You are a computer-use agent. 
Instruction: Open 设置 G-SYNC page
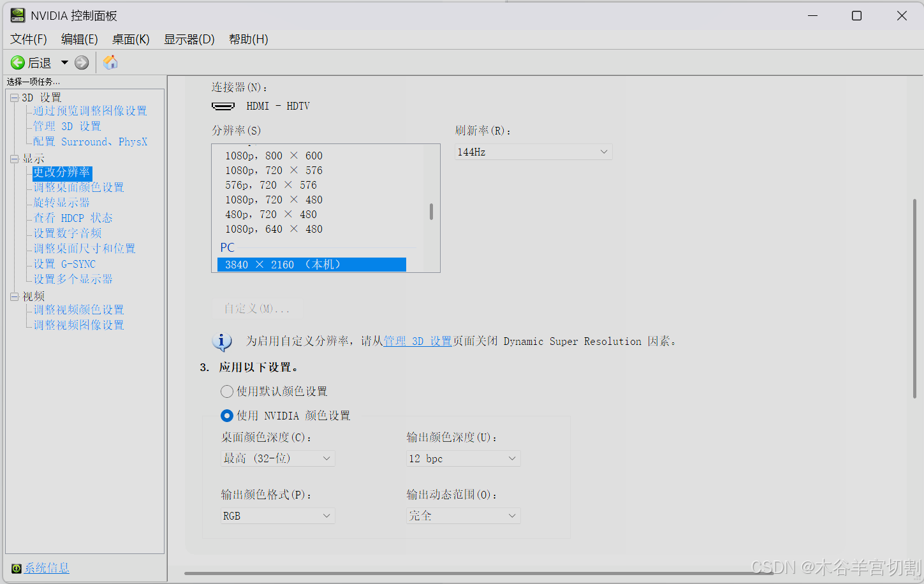(x=64, y=264)
